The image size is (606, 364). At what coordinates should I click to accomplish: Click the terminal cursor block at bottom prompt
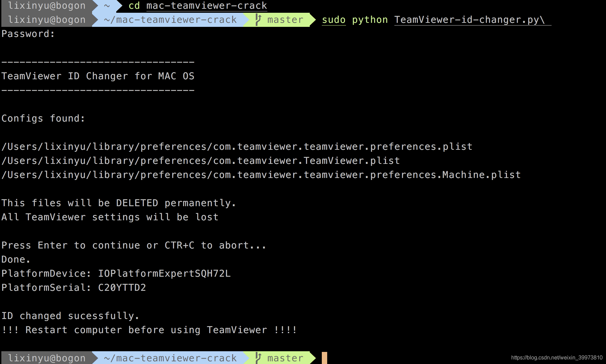click(324, 358)
